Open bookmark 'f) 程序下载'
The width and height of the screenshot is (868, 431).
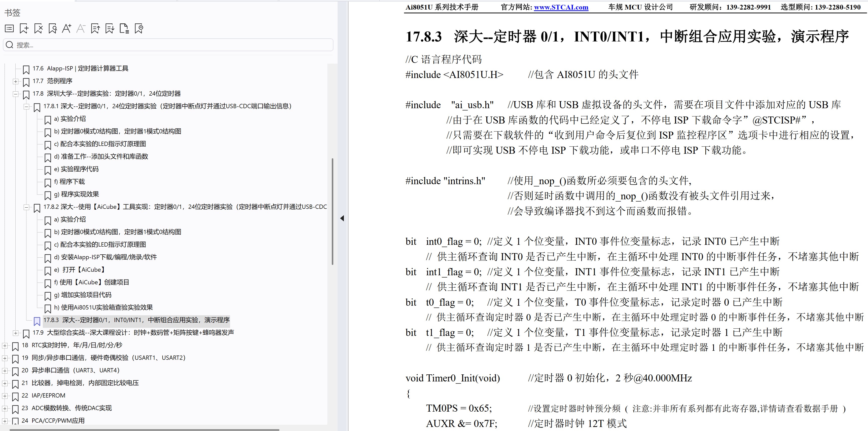(69, 181)
